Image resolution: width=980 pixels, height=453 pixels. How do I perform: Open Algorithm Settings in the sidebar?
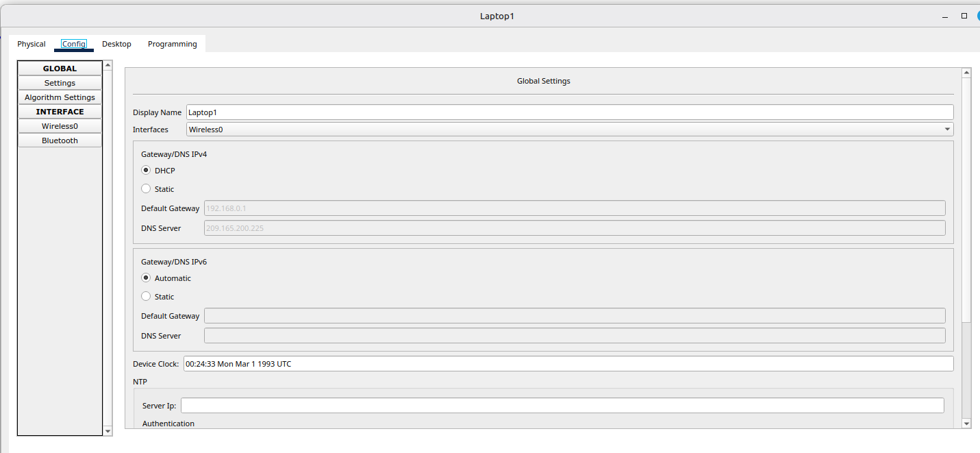(x=60, y=97)
